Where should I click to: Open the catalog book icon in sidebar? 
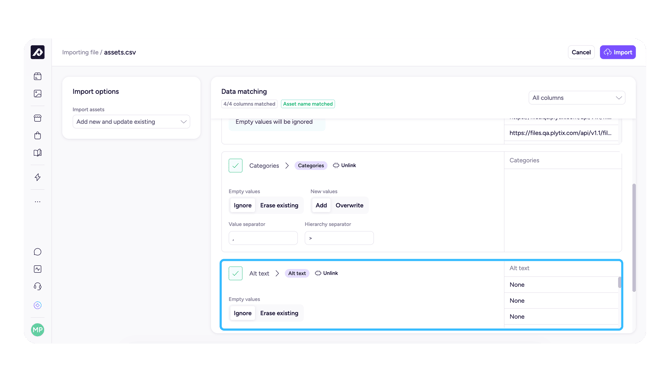pyautogui.click(x=38, y=153)
